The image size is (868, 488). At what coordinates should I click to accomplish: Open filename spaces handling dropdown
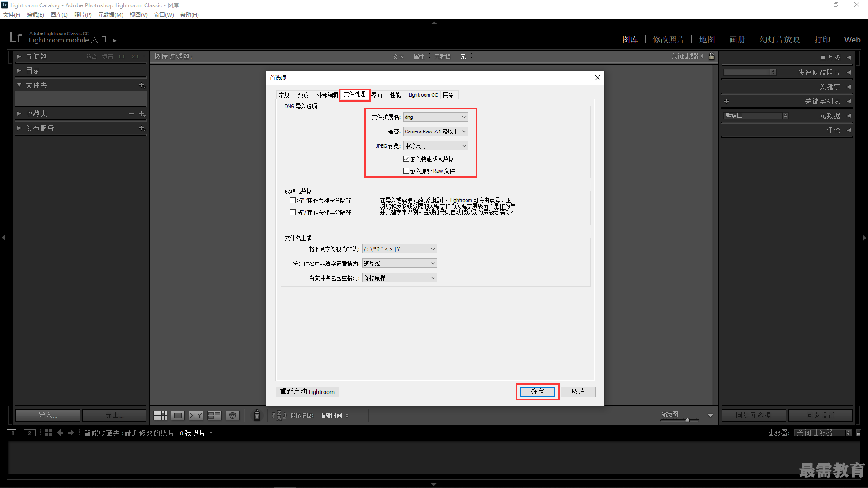[399, 278]
